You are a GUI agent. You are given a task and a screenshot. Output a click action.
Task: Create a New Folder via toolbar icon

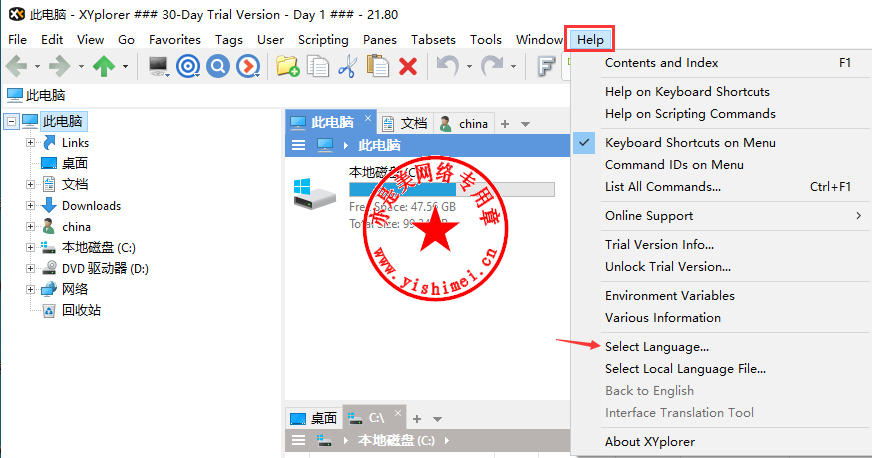click(288, 66)
